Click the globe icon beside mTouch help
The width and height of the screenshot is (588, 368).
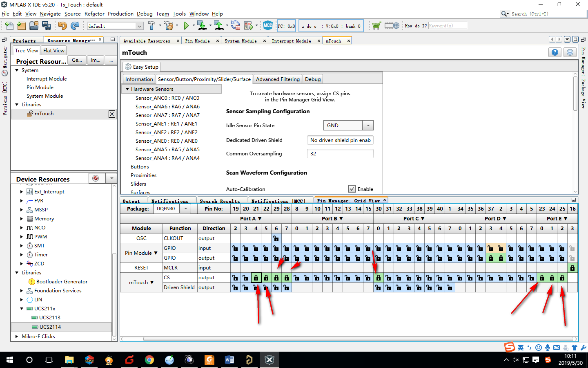point(570,52)
